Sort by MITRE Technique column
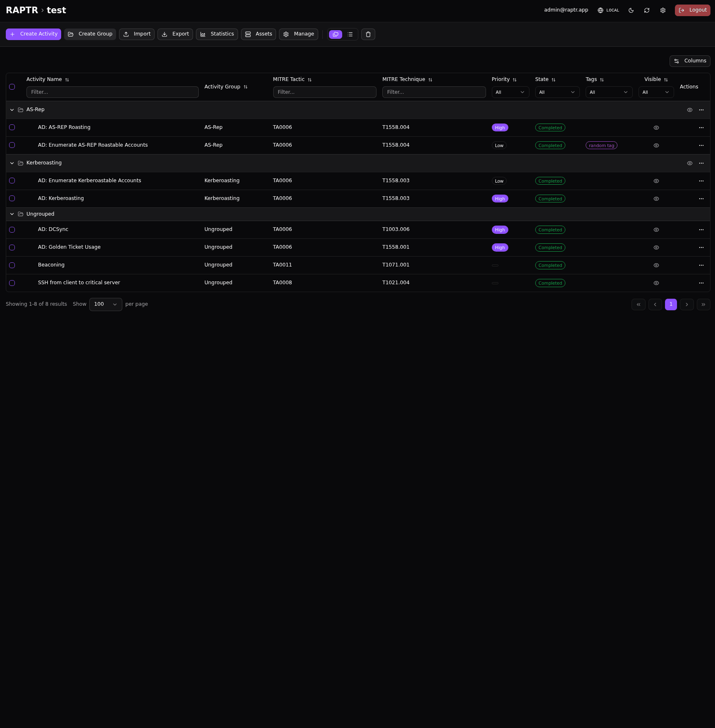 430,80
